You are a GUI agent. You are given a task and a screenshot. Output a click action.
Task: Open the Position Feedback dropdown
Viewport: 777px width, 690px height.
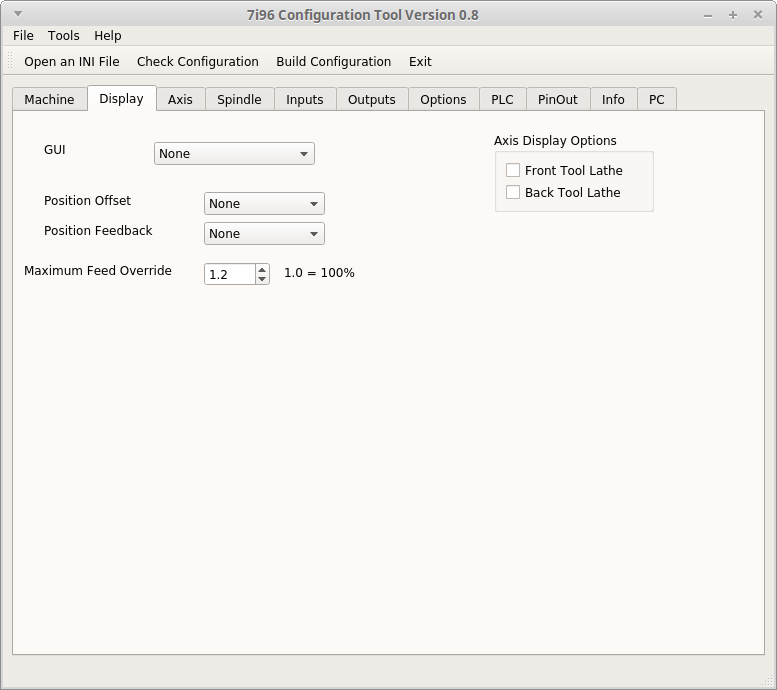[x=264, y=233]
